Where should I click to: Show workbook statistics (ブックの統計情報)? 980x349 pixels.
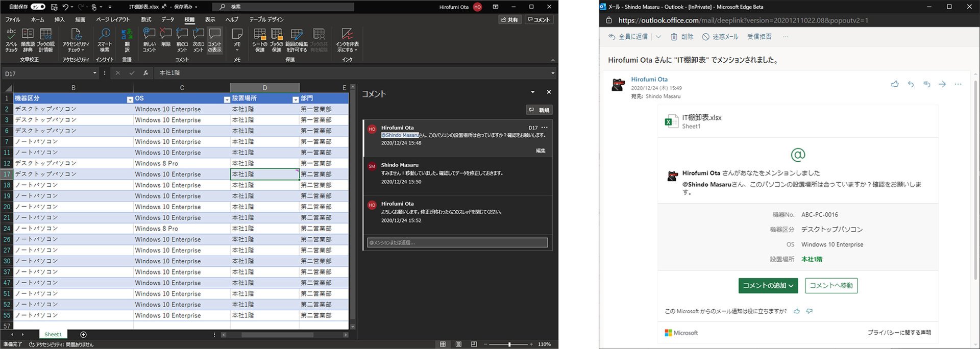pyautogui.click(x=45, y=40)
